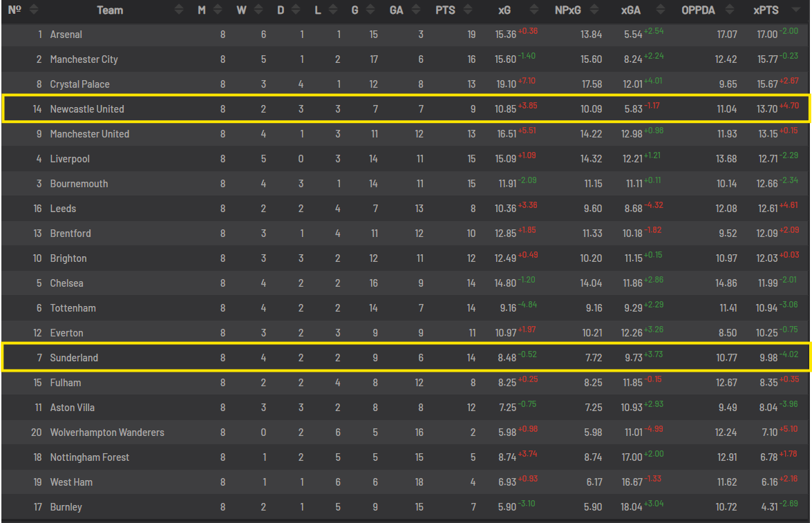Viewport: 812px width, 523px height.
Task: Click the sort arrows beside the xG header
Action: [532, 10]
